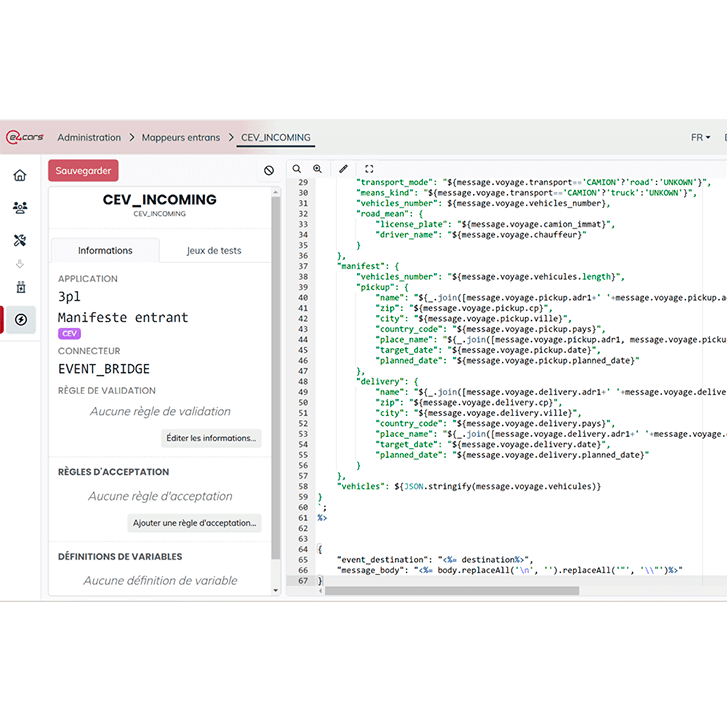The height and width of the screenshot is (721, 727).
Task: Expand the sidebar down-arrow below tools
Action: tap(20, 264)
